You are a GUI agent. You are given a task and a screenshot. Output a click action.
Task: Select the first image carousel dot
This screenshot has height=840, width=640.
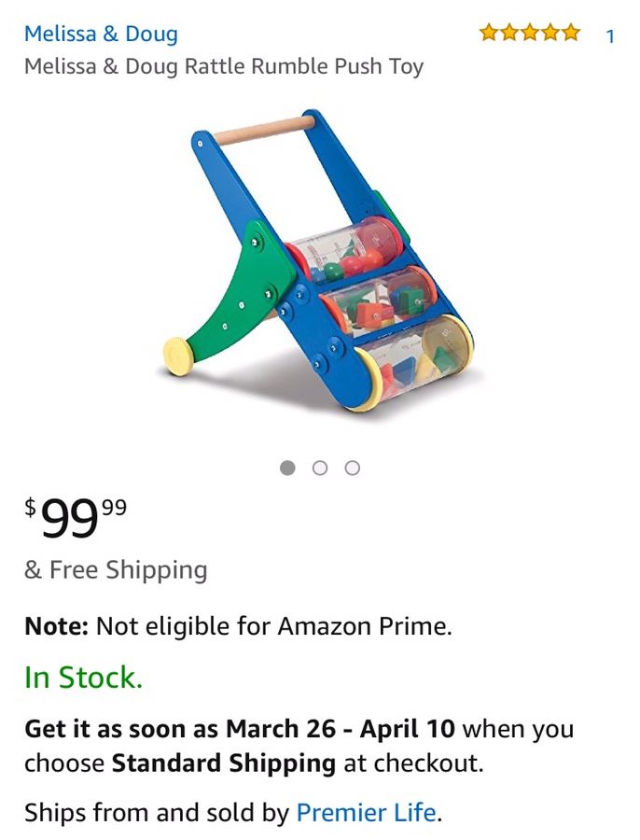click(x=288, y=468)
